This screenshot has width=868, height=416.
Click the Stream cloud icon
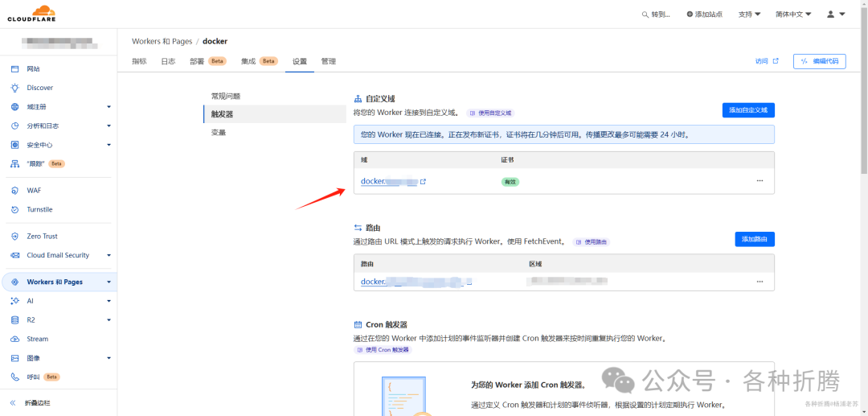[15, 339]
